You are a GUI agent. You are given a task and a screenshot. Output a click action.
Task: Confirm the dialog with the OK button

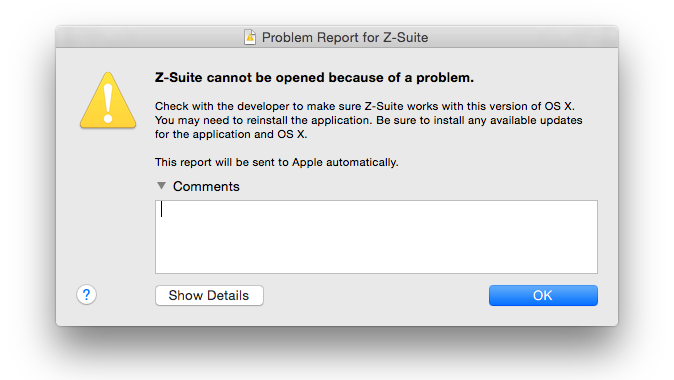[543, 295]
